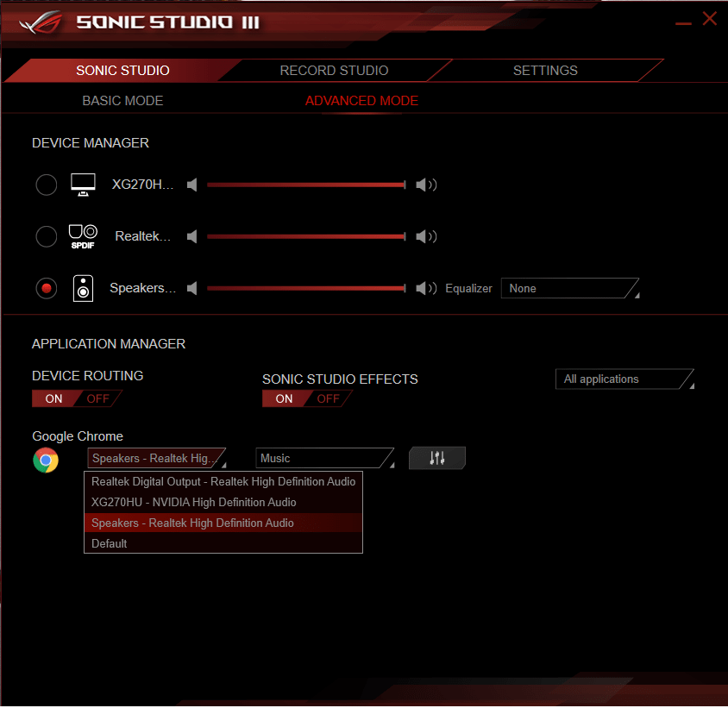Turn Sonic Studio Effects OFF
Viewport: 728px width, 708px height.
(x=329, y=398)
